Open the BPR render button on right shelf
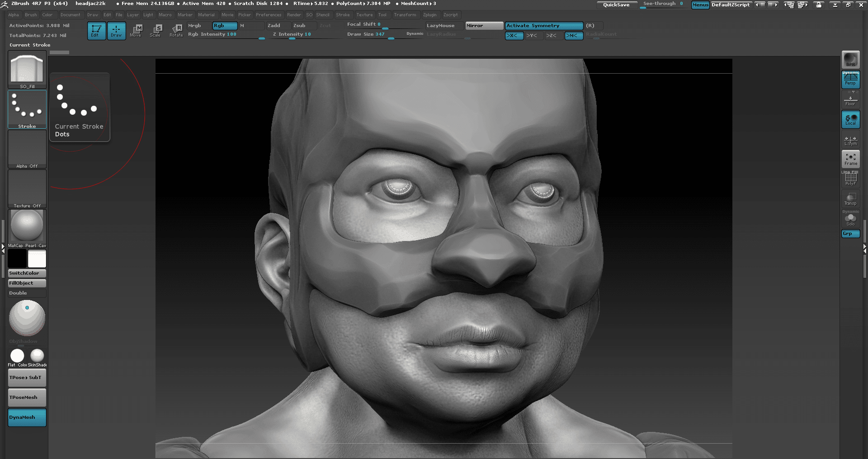Viewport: 868px width, 459px height. click(850, 60)
